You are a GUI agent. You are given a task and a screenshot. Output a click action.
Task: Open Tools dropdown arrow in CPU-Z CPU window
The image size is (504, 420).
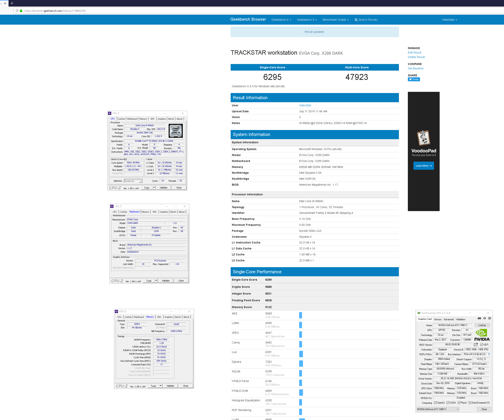click(154, 188)
